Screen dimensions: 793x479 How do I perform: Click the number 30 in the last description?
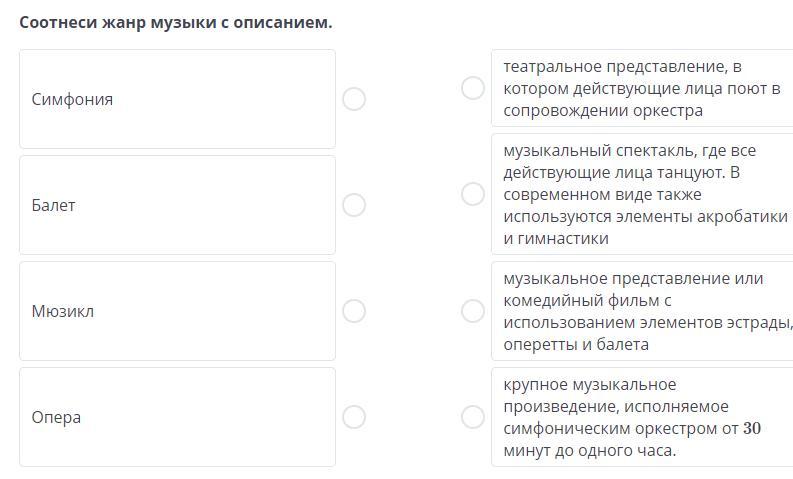click(x=752, y=428)
